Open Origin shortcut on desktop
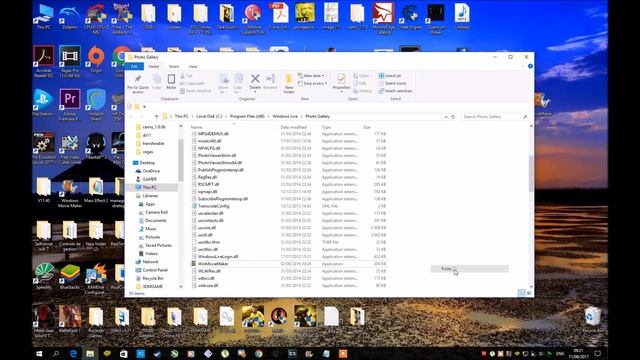 point(96,59)
